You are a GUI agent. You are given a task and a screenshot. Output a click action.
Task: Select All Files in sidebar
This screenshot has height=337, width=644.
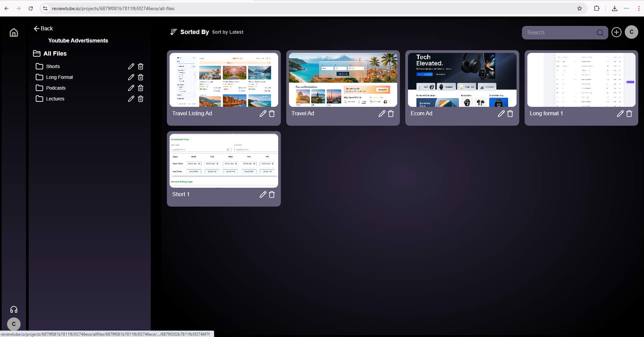[55, 54]
